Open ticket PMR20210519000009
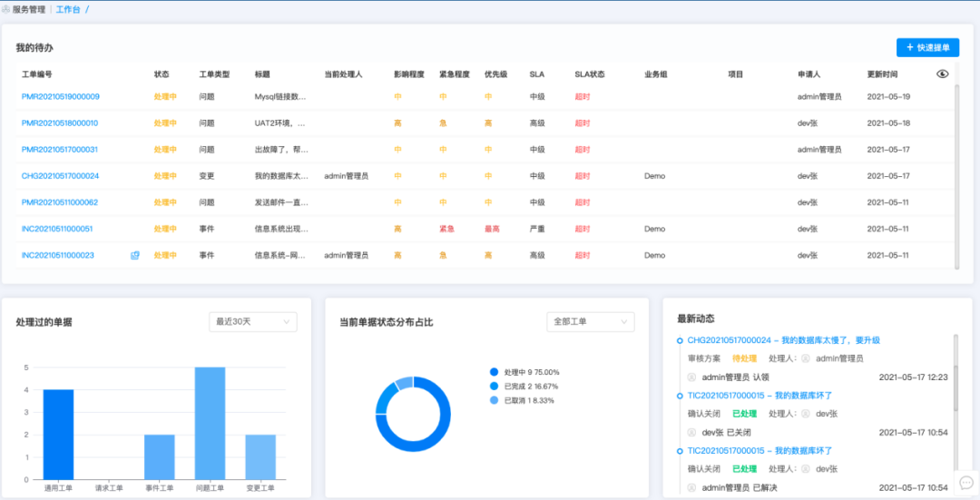980x500 pixels. 60,97
